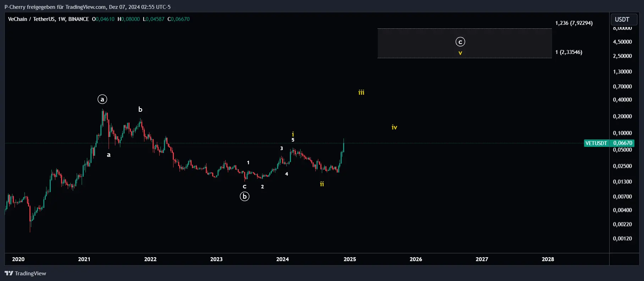The image size is (644, 281).
Task: Click the white '3' subwave label
Action: [281, 148]
